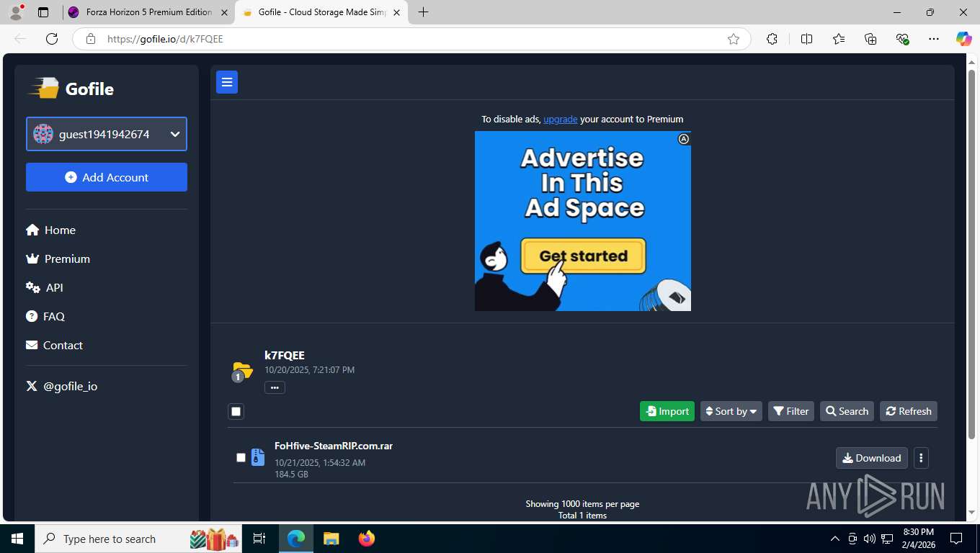This screenshot has height=553, width=980.
Task: Toggle the select-all checkbox
Action: pyautogui.click(x=236, y=411)
